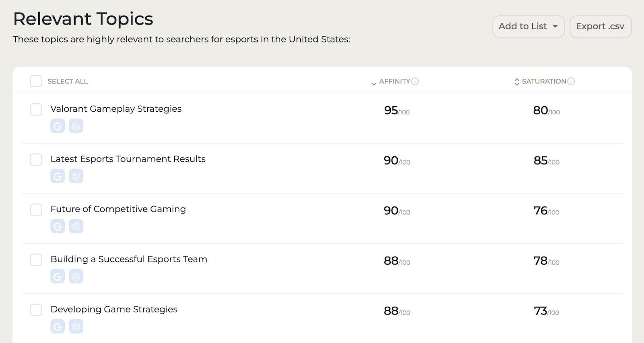Image resolution: width=644 pixels, height=343 pixels.
Task: Select the checkbox for Latest Esports Tournament Results
Action: [36, 159]
